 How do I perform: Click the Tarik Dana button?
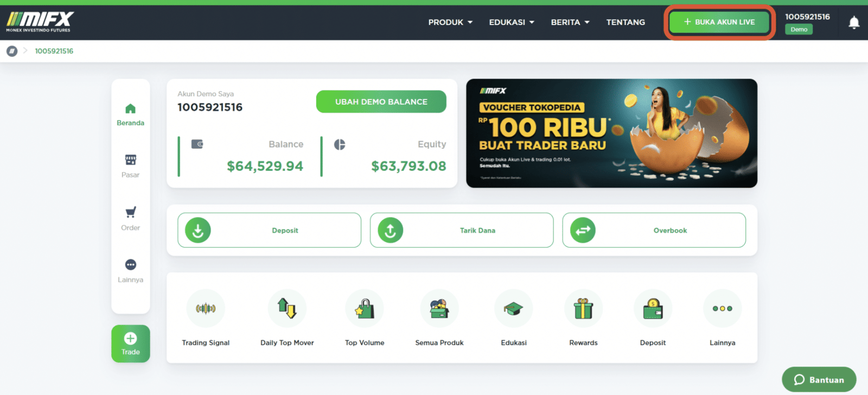(x=462, y=230)
